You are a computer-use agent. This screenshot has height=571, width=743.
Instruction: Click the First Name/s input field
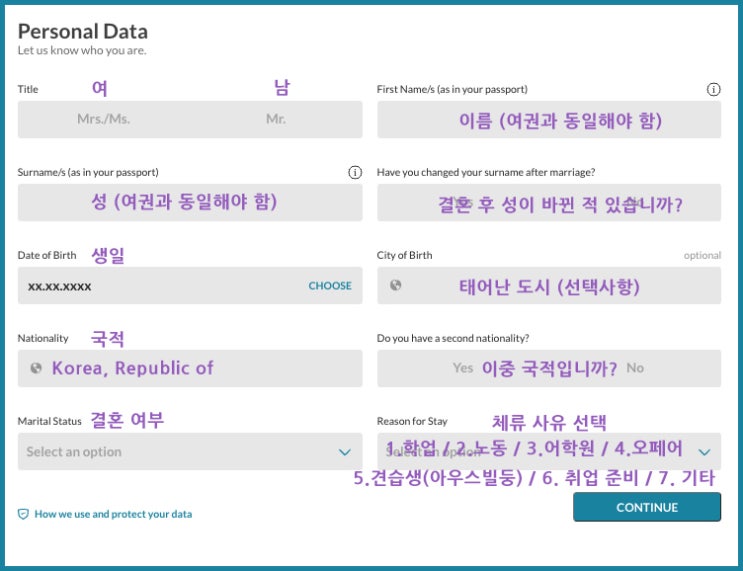tap(549, 119)
